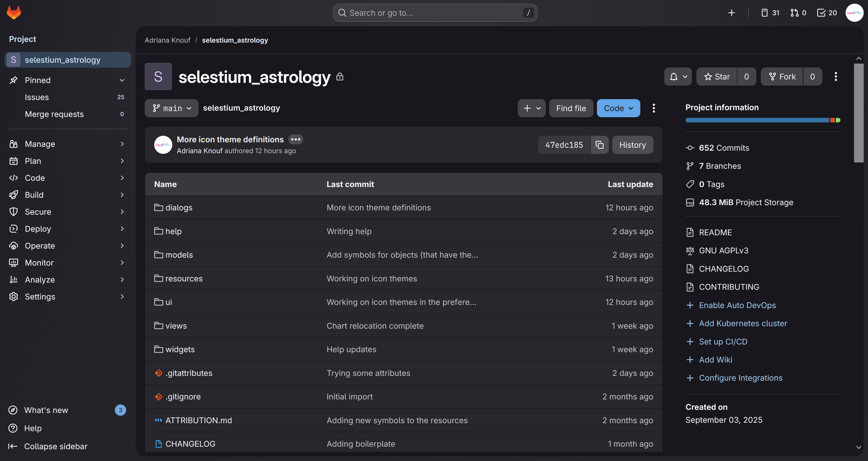Click the GitLab fox logo
Image resolution: width=868 pixels, height=461 pixels.
14,13
